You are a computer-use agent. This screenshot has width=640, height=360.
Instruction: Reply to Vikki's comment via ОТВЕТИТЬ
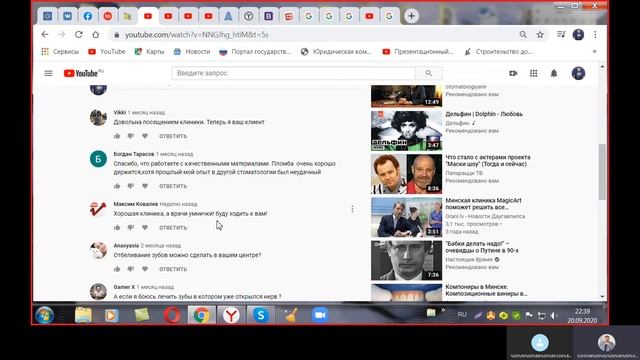(173, 136)
